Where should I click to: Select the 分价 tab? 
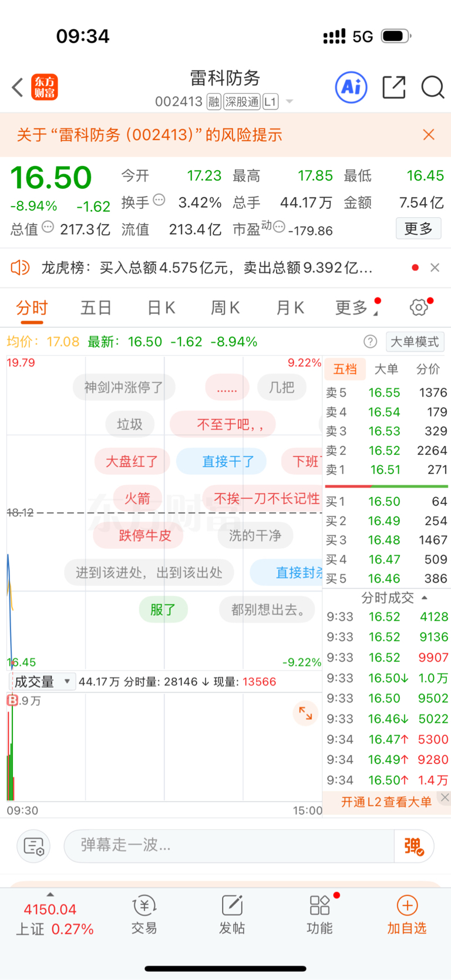click(x=428, y=369)
